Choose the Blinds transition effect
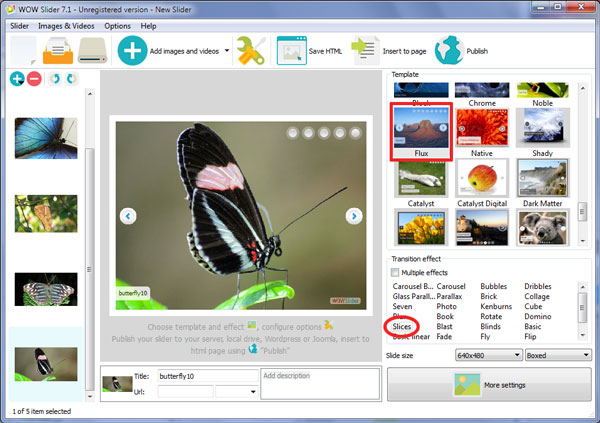Image resolution: width=600 pixels, height=423 pixels. coord(490,327)
